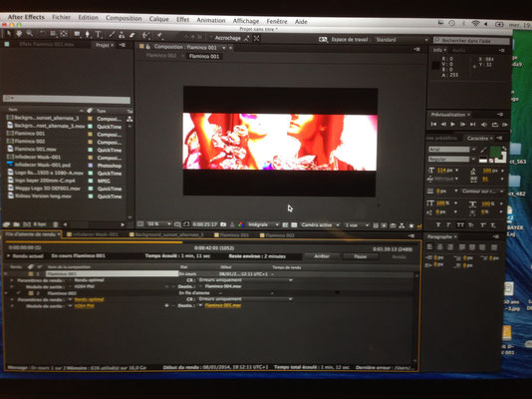Select the Brush tool
The image size is (532, 399).
(112, 35)
